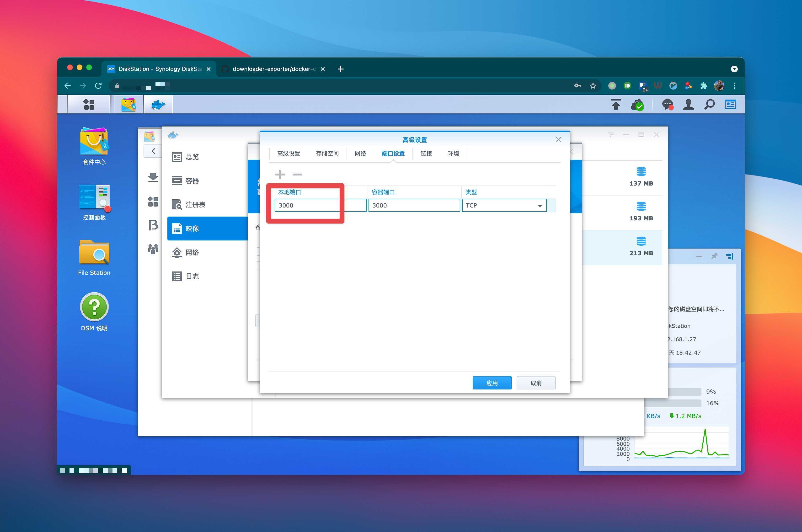Open DSM main menu icon
802x532 pixels.
coord(89,104)
